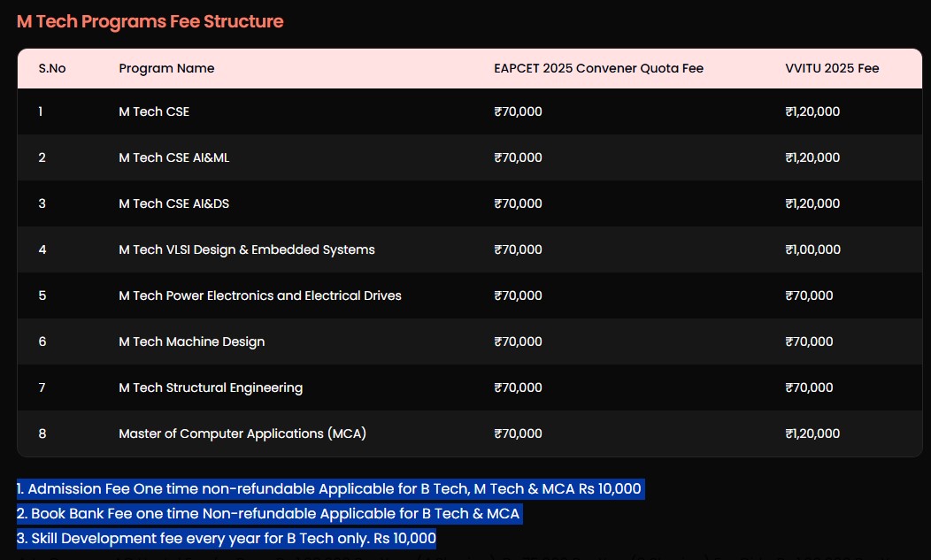Image resolution: width=931 pixels, height=560 pixels.
Task: Click the highlighted Skill Development fee note line
Action: point(227,539)
